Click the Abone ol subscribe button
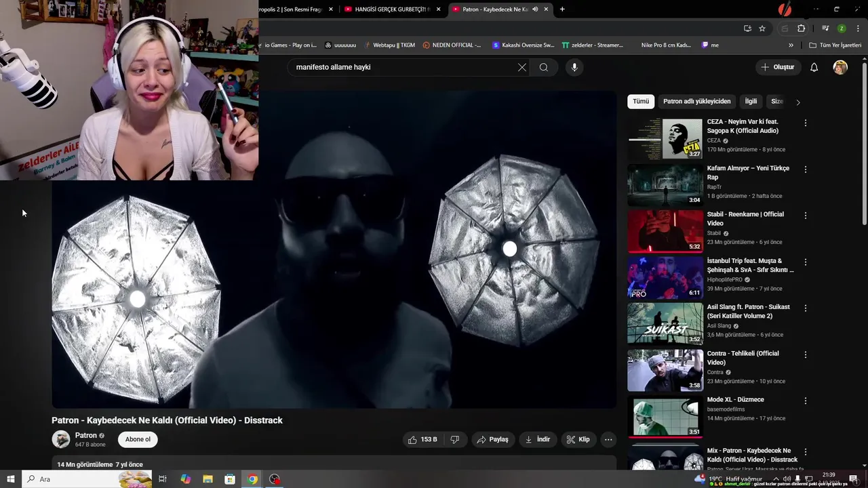Image resolution: width=868 pixels, height=488 pixels. pyautogui.click(x=138, y=439)
